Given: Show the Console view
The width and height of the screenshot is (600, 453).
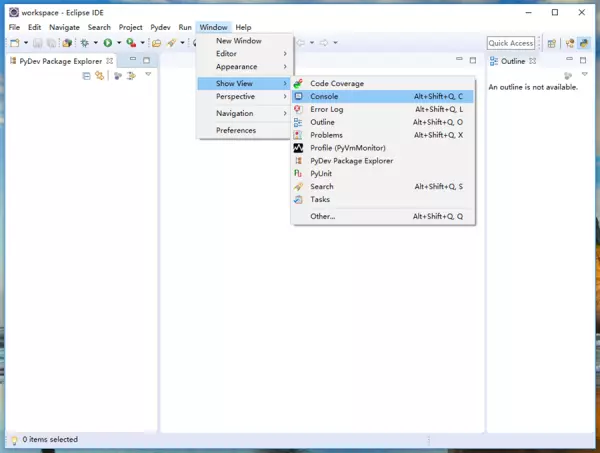Looking at the screenshot, I should click(x=383, y=96).
